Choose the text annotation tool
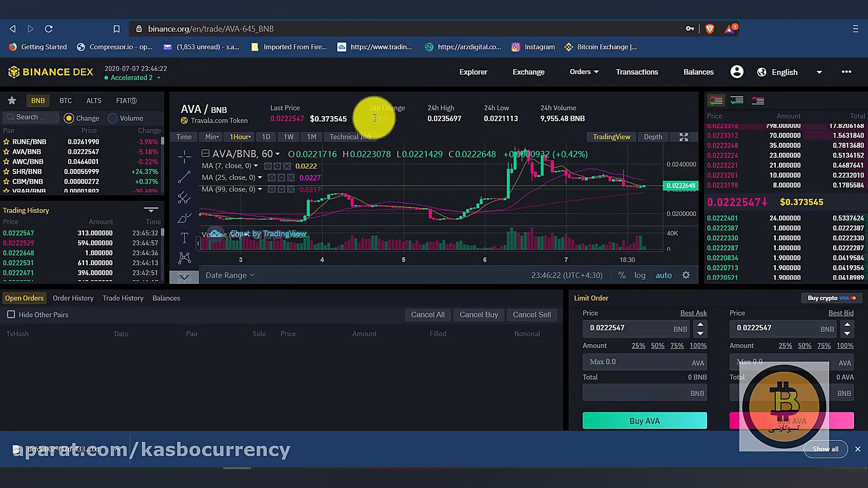 184,238
